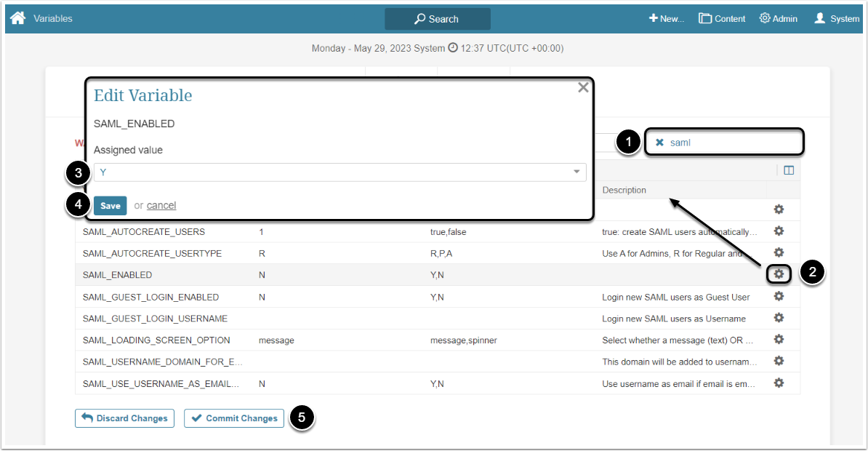This screenshot has height=451, width=868.
Task: Select the SAML_LOADING_SCREEN_OPTION row name
Action: click(156, 340)
